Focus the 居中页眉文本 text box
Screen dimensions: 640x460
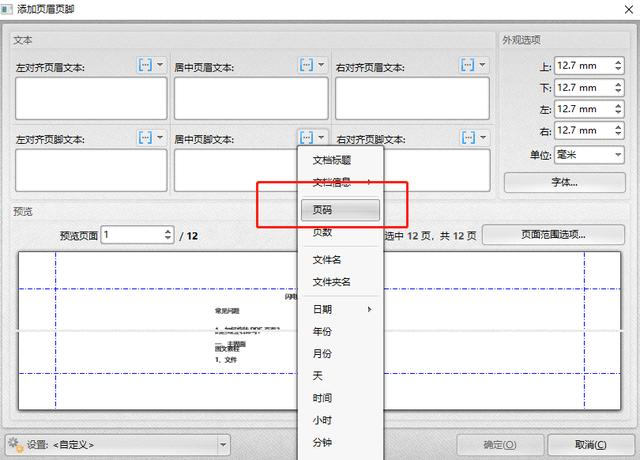251,98
